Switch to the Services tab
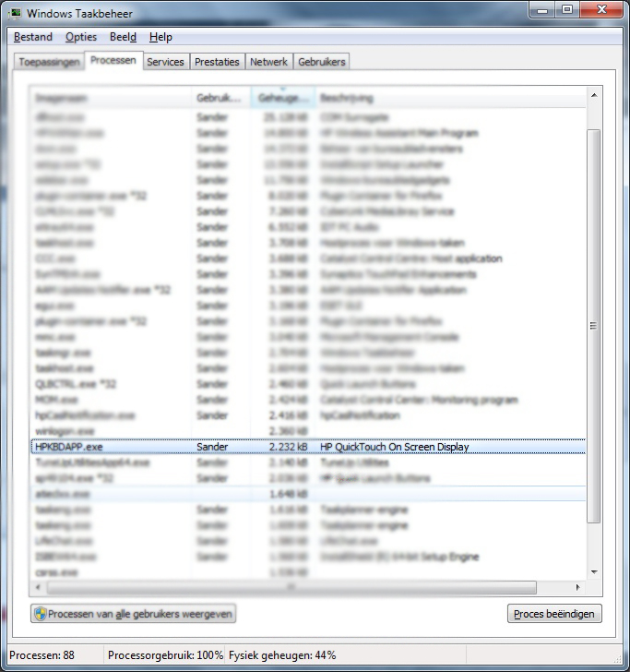This screenshot has width=630, height=672. coord(165,62)
